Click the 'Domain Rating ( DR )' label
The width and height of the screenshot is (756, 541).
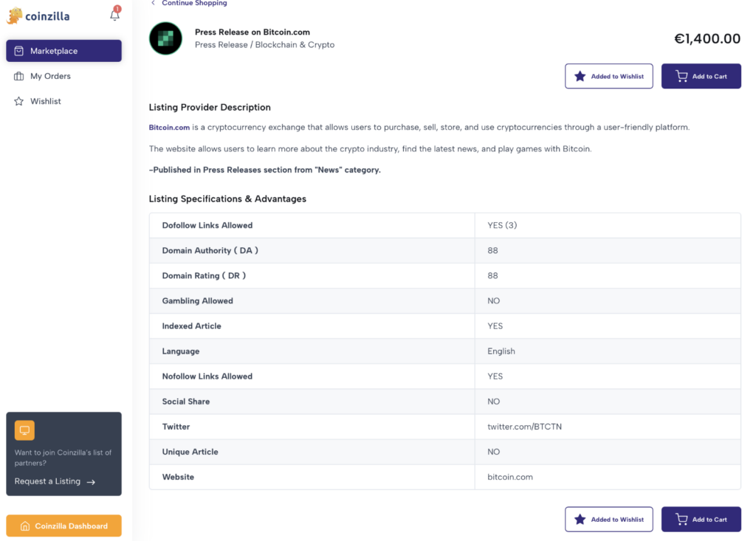tap(204, 275)
